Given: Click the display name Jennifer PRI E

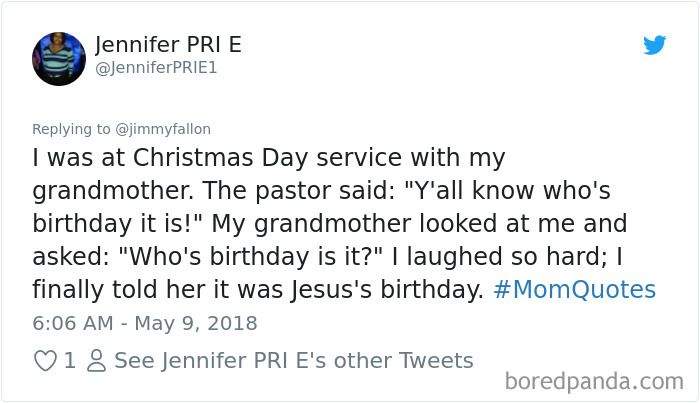Looking at the screenshot, I should [x=168, y=45].
